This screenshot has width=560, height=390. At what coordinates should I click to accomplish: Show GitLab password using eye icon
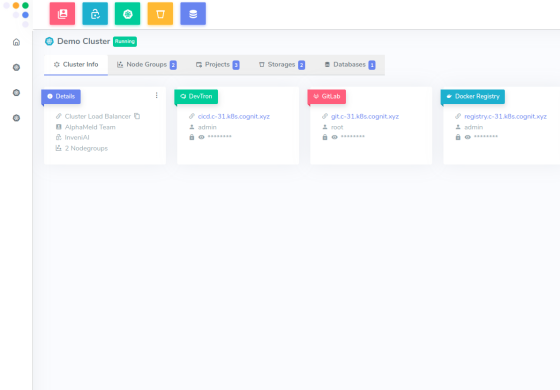pos(335,137)
